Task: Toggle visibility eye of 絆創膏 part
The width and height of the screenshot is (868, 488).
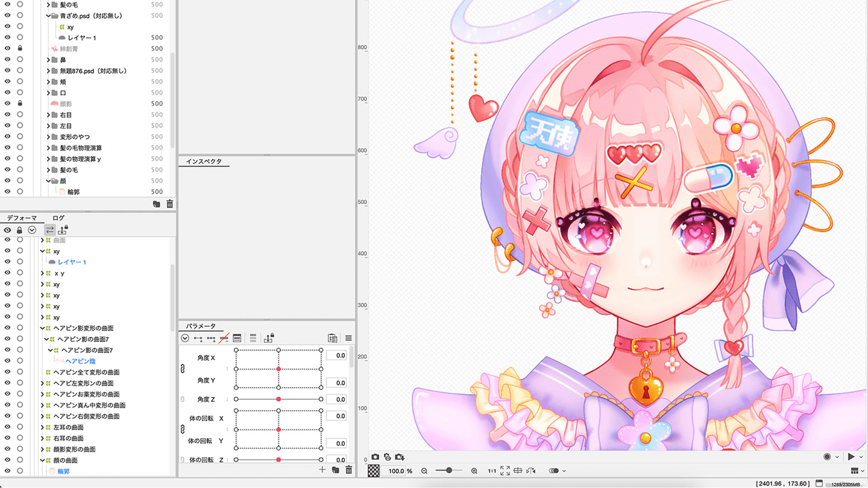Action: 7,48
